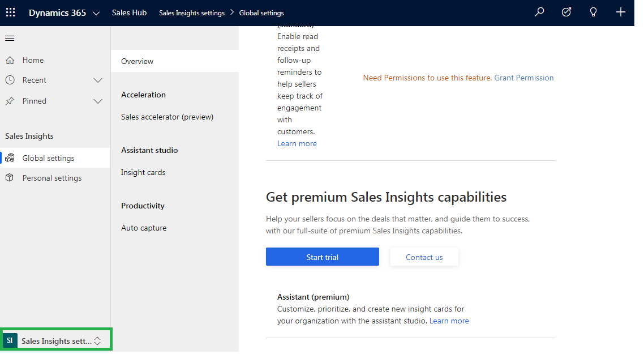Select the Overview menu item
The height and width of the screenshot is (358, 644).
(137, 61)
